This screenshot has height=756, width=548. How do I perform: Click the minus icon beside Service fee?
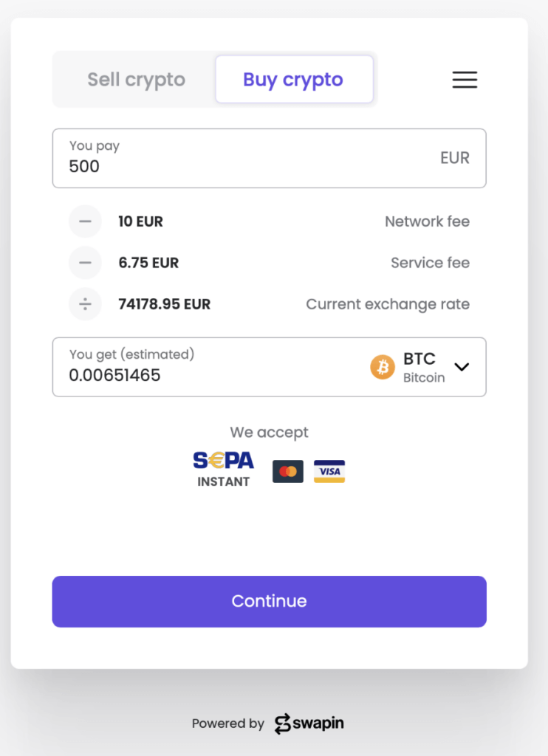coord(85,263)
